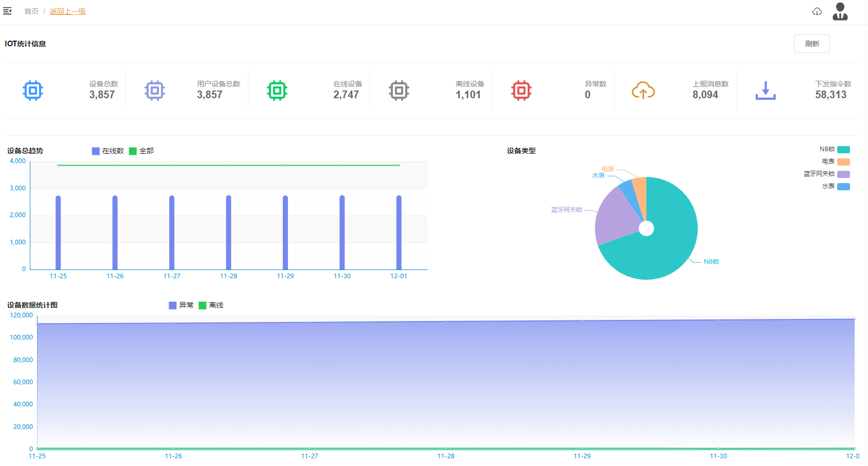Toggle the 在线数 legend in trend chart
Viewport: 868px width, 466px height.
click(x=108, y=151)
